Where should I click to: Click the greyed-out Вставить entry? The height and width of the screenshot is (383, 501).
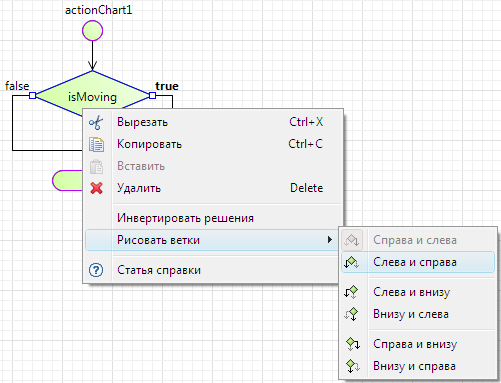tap(213, 166)
